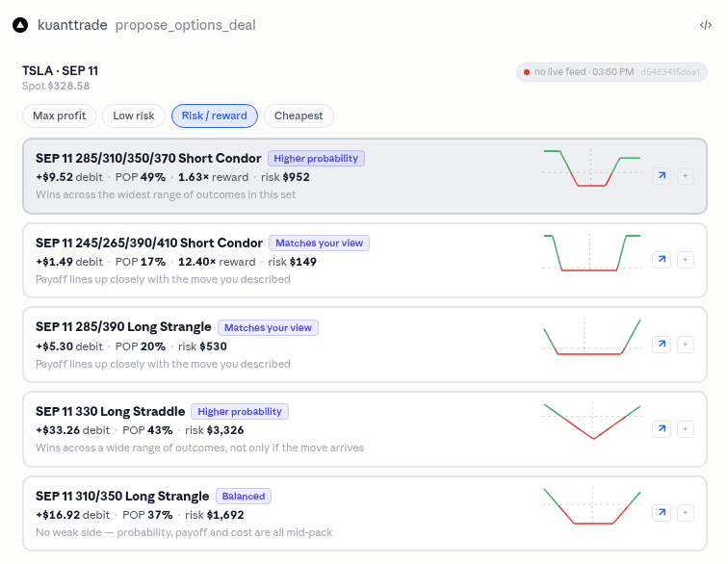
Task: Open the 310/350 Long Strangle arrow icon
Action: (x=662, y=513)
